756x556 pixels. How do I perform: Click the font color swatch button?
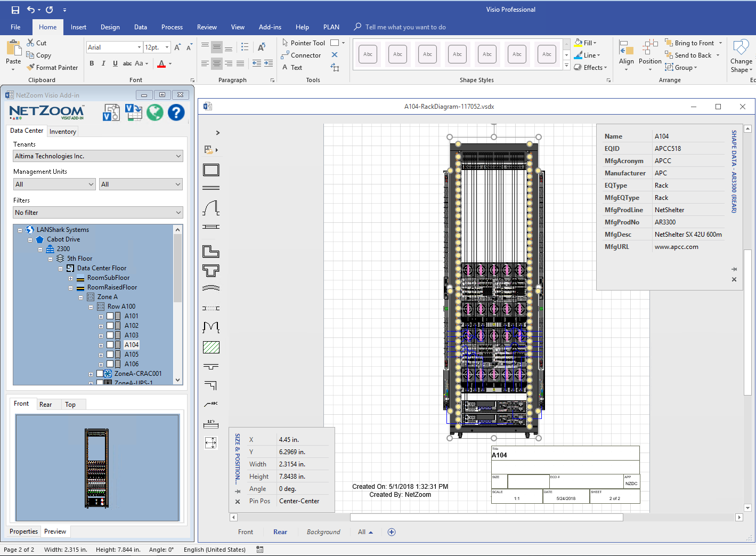(x=161, y=64)
